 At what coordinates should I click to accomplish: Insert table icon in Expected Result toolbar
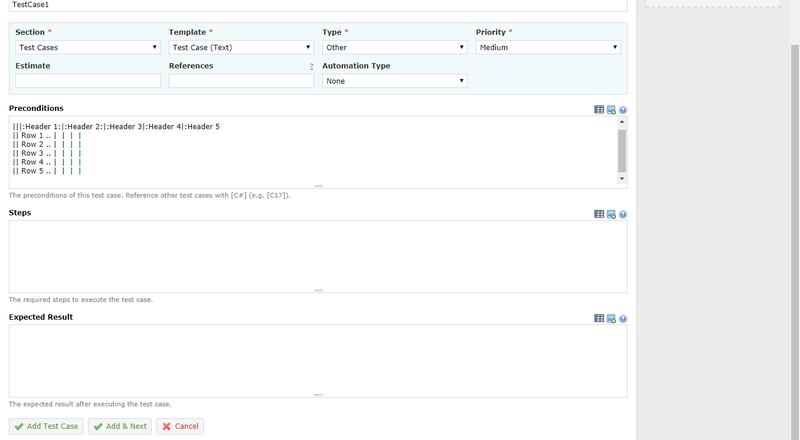(599, 319)
